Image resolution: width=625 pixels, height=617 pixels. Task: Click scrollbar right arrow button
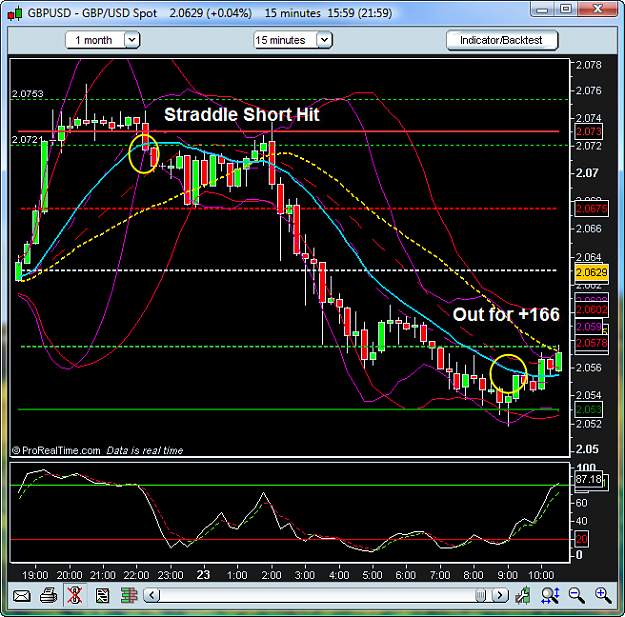coord(500,595)
